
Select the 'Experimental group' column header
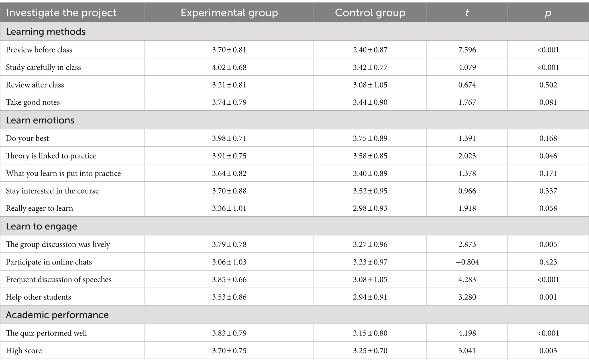point(229,13)
